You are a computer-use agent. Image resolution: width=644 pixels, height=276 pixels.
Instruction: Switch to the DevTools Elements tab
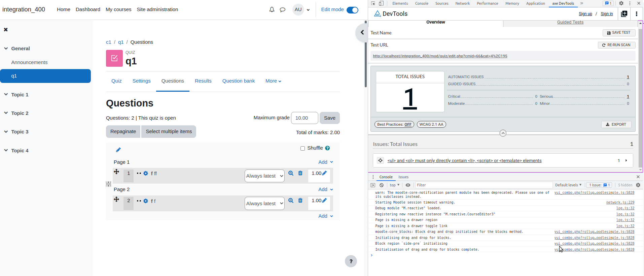[400, 3]
